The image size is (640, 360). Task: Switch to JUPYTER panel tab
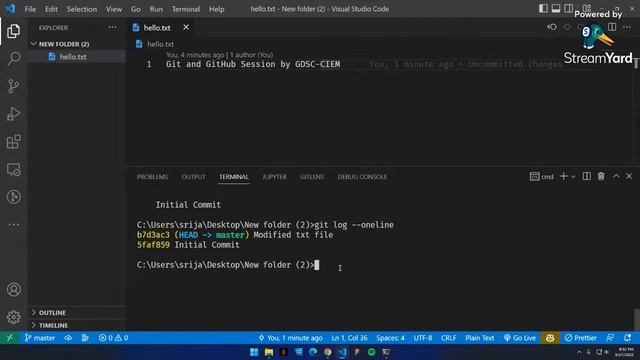pos(274,176)
